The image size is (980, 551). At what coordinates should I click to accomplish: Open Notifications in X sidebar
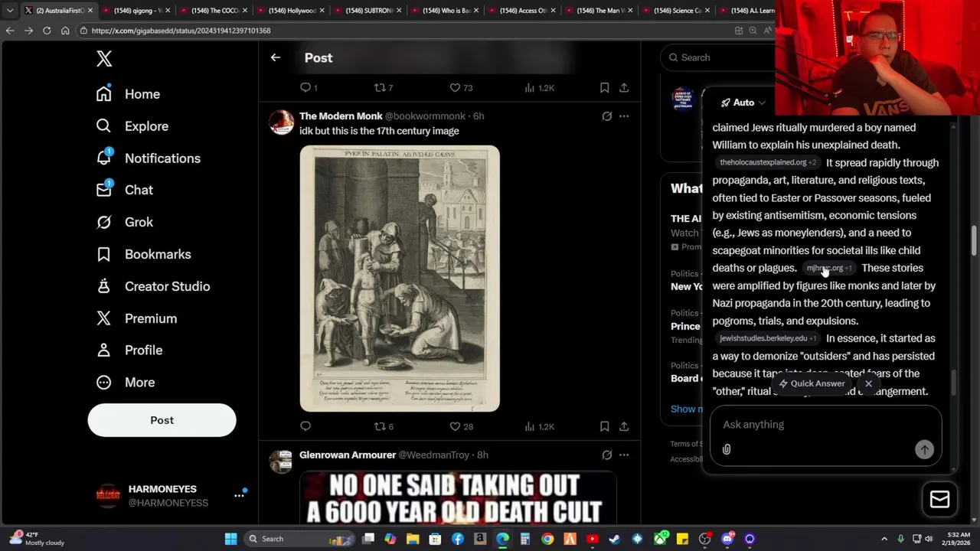pyautogui.click(x=148, y=158)
